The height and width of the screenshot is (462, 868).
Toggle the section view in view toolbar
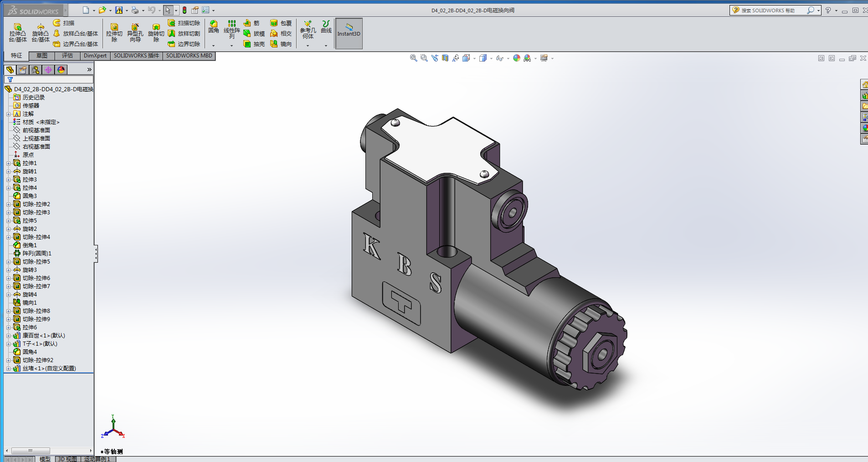[x=445, y=58]
